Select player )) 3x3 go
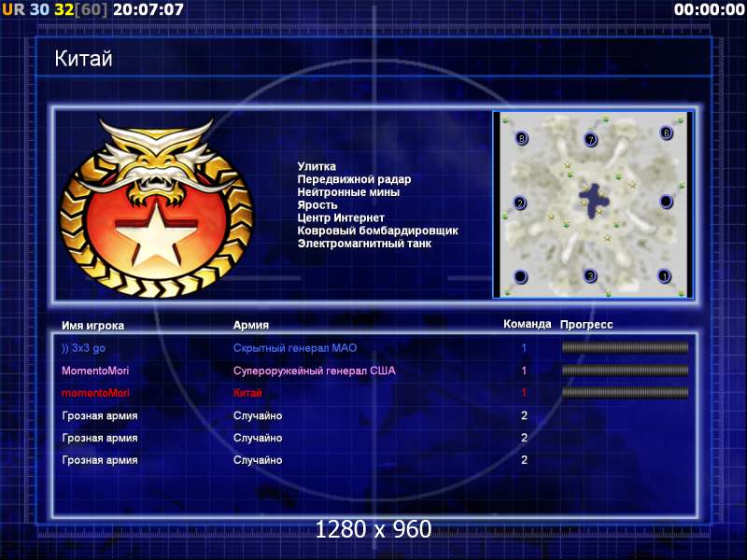The width and height of the screenshot is (747, 560). (x=83, y=348)
